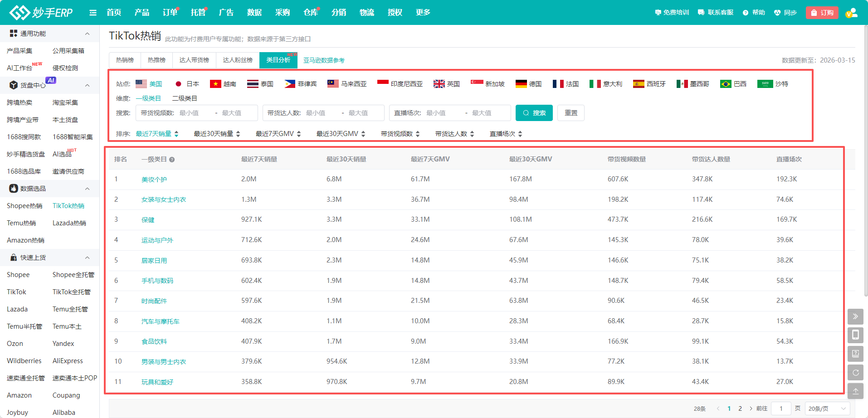Open the 物流 top menu
The image size is (868, 418).
(x=366, y=13)
